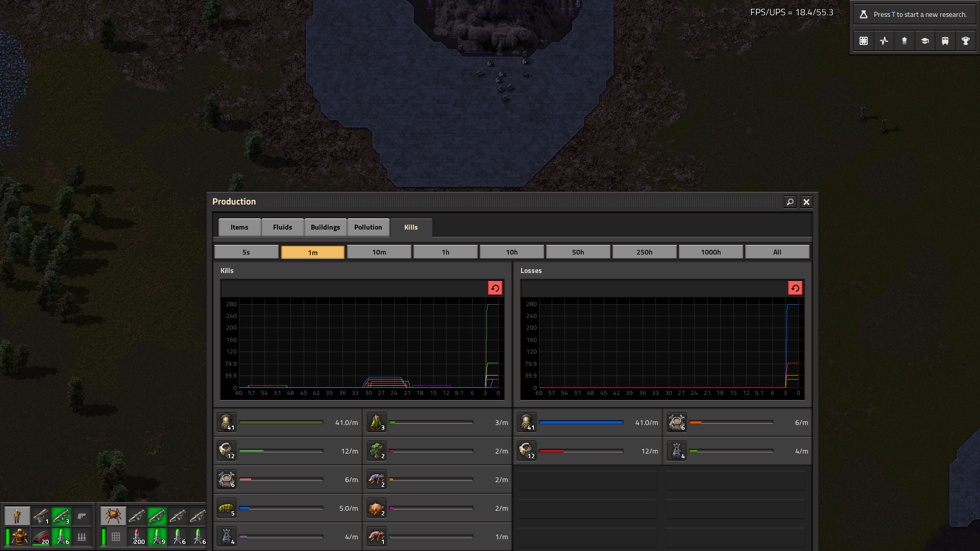Screen dimensions: 980x551
Task: Set time range to 5s
Action: tap(247, 252)
